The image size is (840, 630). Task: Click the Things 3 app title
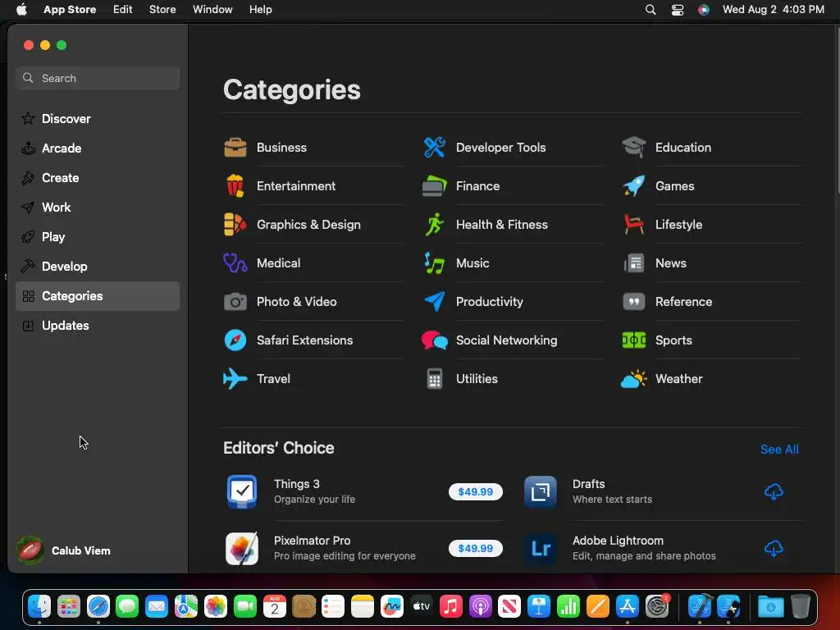297,484
